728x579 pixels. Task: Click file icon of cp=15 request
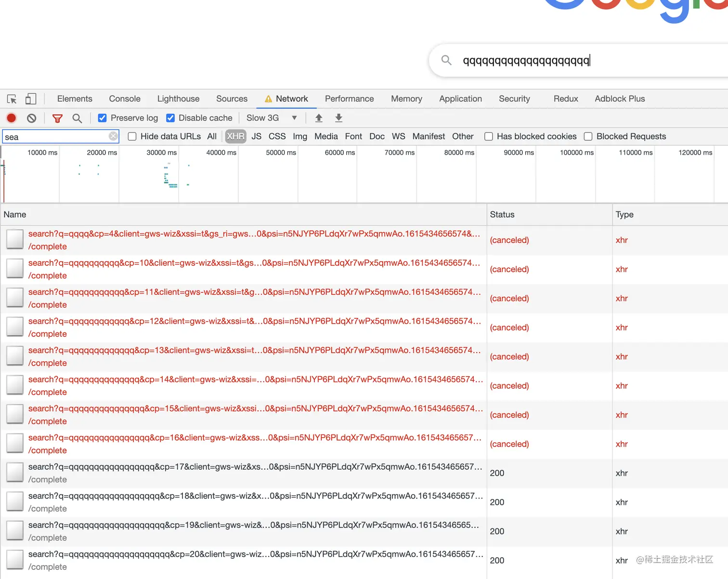(15, 414)
